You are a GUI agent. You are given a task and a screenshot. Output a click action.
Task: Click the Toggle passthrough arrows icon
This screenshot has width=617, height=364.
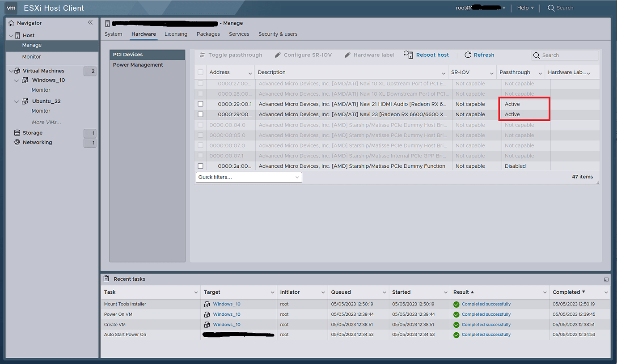[x=202, y=55]
